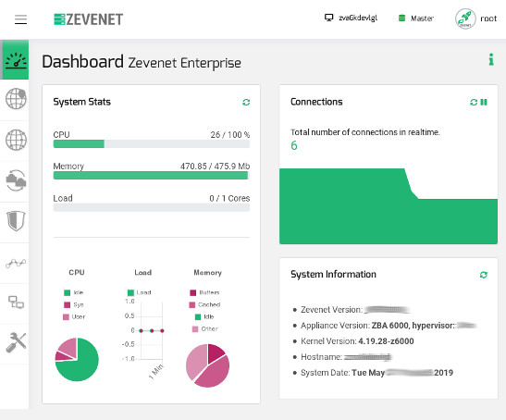This screenshot has height=420, width=506.
Task: Open the GSLB globe sidebar icon
Action: [x=16, y=140]
